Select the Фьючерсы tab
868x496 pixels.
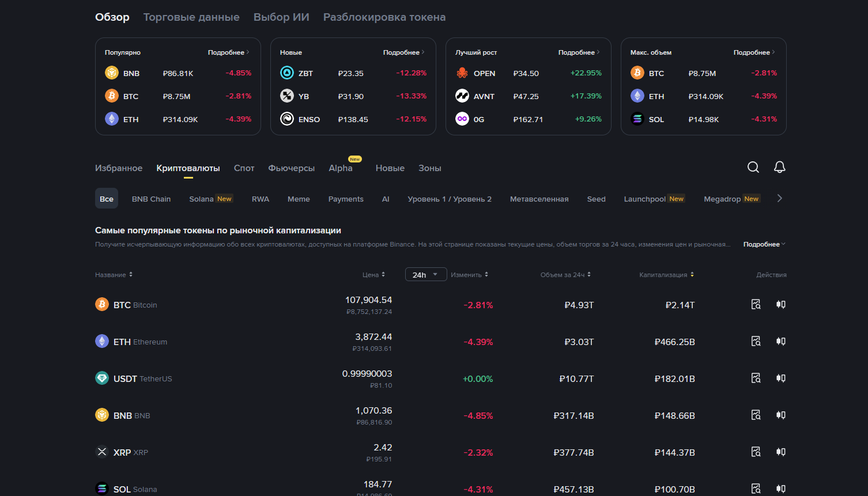(x=291, y=168)
